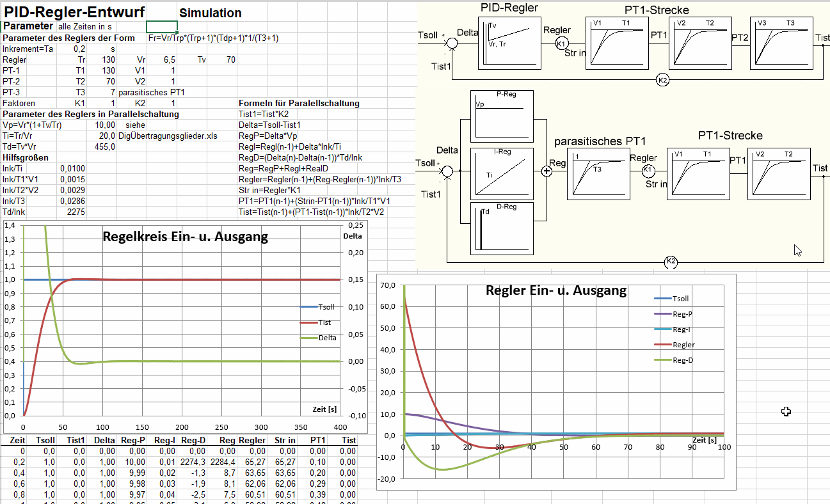
Task: Select the Regler Ein- u. Ausgang chart title
Action: tap(556, 290)
